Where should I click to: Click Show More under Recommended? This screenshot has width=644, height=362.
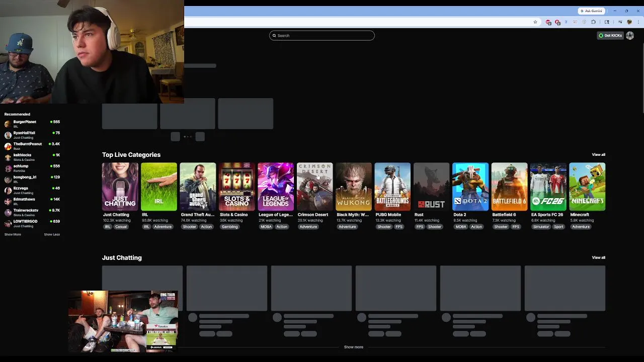click(13, 234)
